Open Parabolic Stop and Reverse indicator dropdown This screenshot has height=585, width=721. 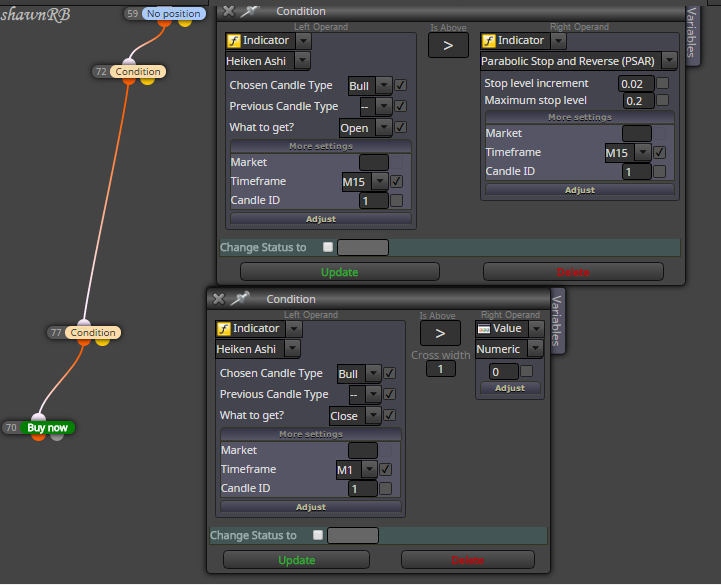click(x=669, y=60)
